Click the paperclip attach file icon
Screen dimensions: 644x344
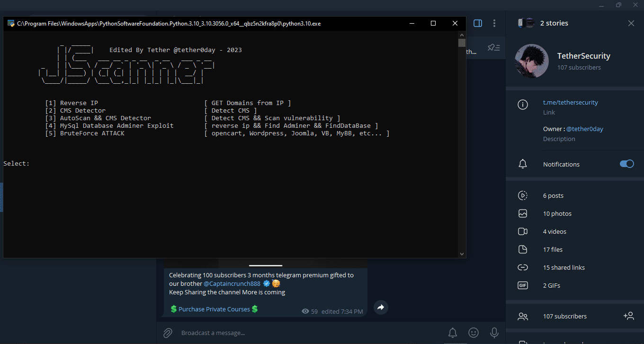[x=168, y=333]
